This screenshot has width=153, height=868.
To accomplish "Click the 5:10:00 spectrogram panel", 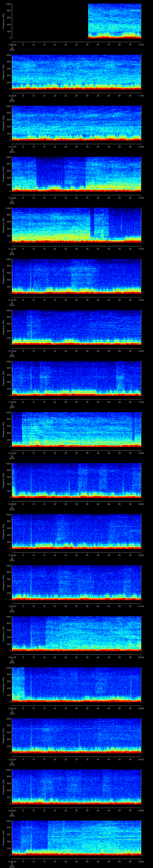I will click(76, 72).
